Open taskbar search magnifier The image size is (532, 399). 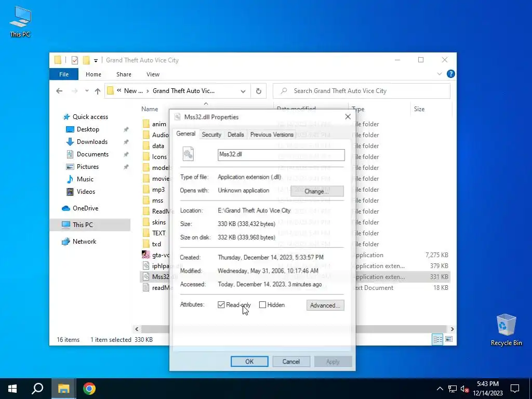pyautogui.click(x=37, y=389)
